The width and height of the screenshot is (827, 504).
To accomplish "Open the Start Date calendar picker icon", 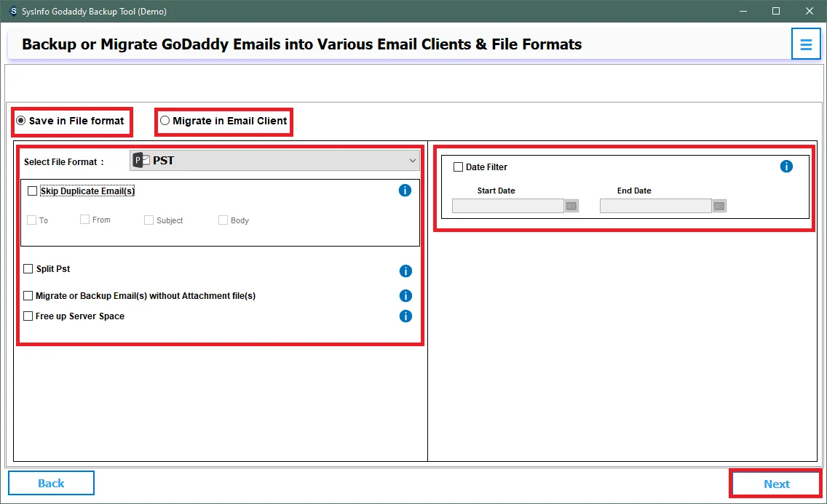I will pos(571,206).
